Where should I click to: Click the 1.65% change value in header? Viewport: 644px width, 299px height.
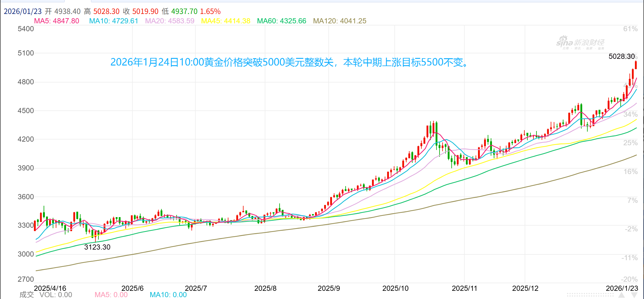(x=210, y=12)
